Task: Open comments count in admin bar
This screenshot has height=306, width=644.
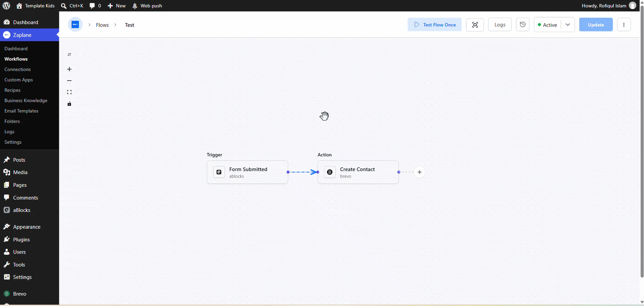Action: pyautogui.click(x=95, y=6)
